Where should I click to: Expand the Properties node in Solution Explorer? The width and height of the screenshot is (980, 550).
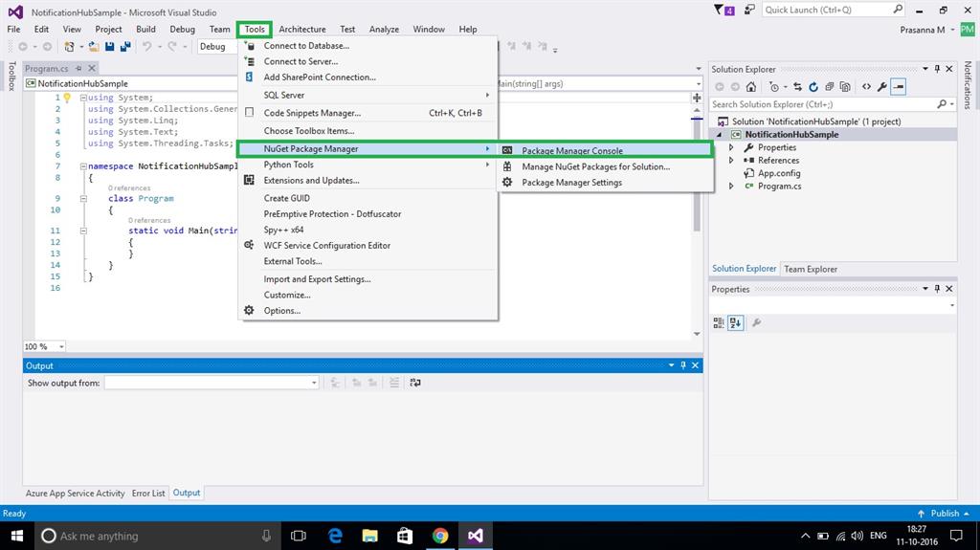(731, 147)
